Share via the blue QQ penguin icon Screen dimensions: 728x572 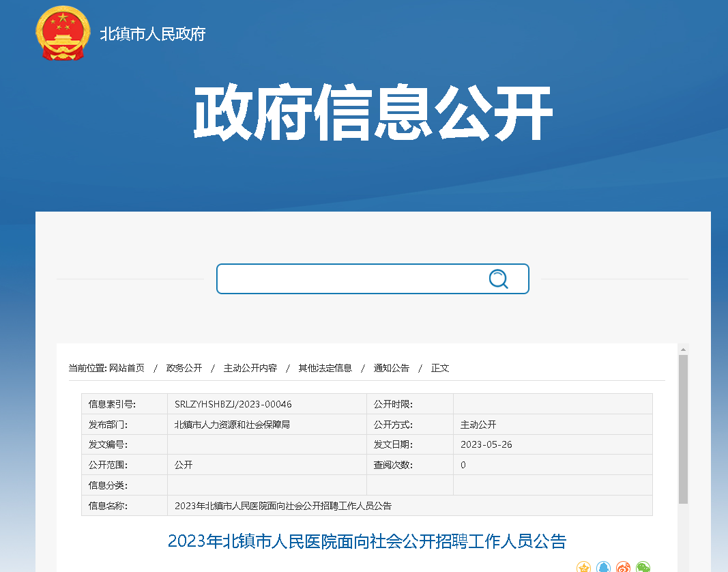pos(603,567)
